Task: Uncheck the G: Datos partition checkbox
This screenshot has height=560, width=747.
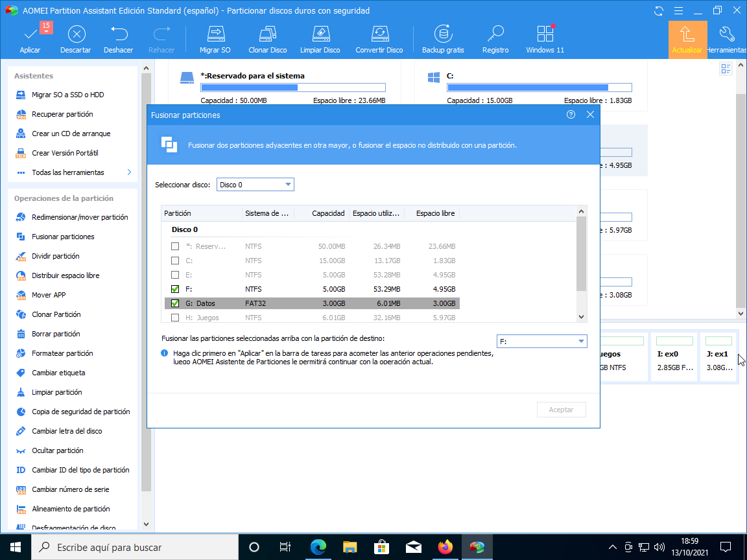Action: pos(175,303)
